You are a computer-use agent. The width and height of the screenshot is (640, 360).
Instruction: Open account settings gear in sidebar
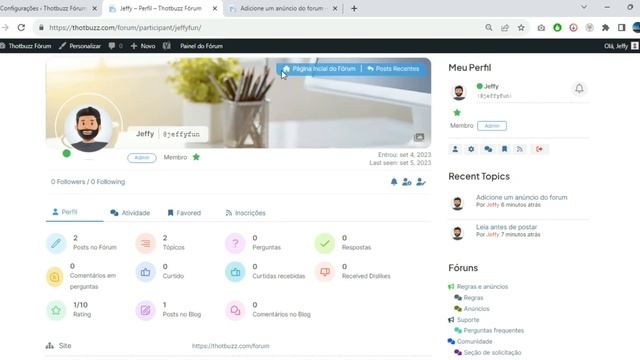coord(471,149)
